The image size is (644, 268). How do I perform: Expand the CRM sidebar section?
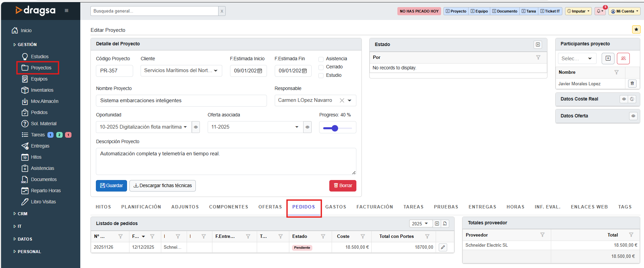(22, 214)
